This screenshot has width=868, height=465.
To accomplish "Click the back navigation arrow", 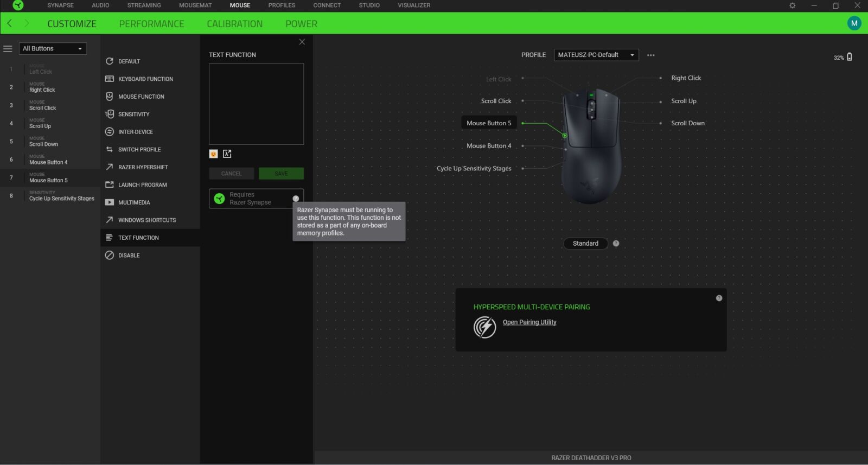I will (x=10, y=23).
